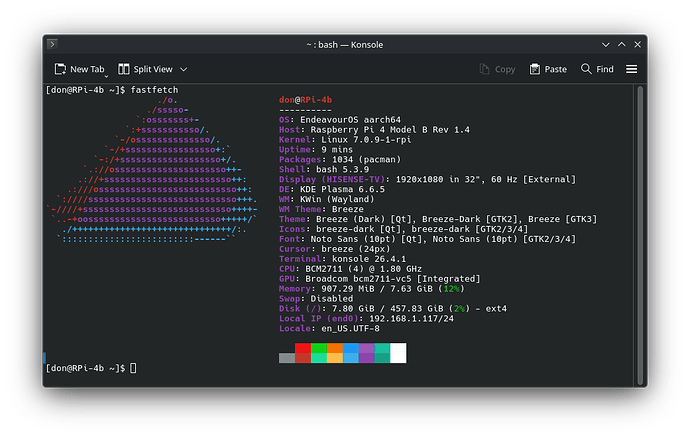
Task: Click the green color block in palette
Action: [319, 348]
